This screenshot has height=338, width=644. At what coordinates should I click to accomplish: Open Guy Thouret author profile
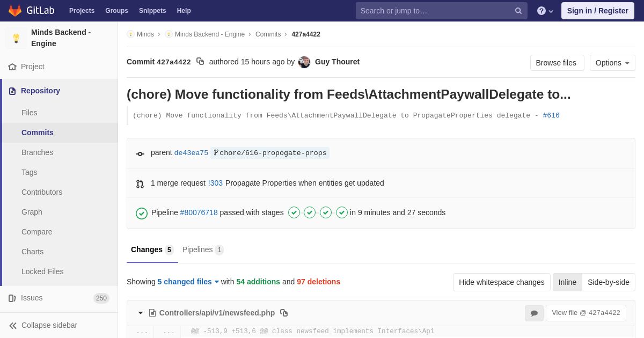coord(337,62)
